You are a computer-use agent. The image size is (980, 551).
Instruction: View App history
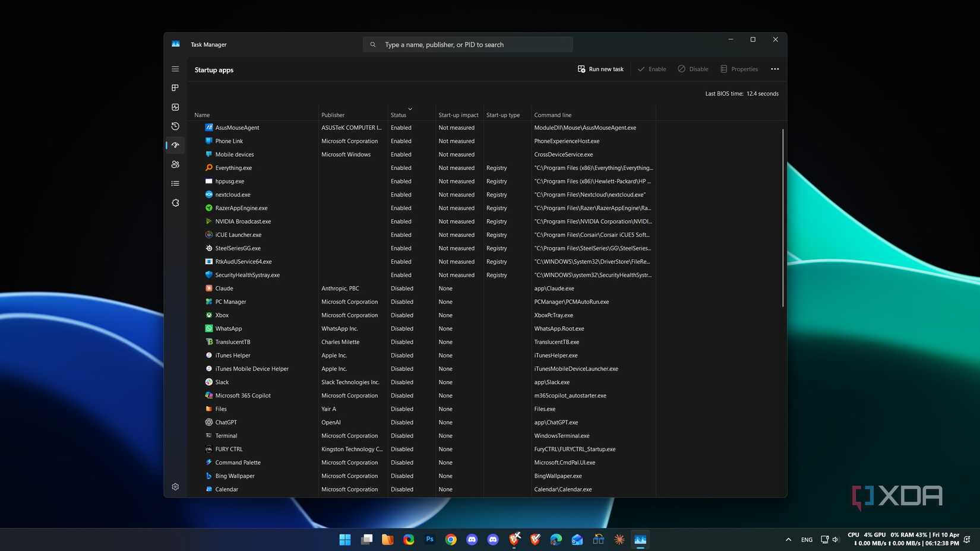(175, 126)
